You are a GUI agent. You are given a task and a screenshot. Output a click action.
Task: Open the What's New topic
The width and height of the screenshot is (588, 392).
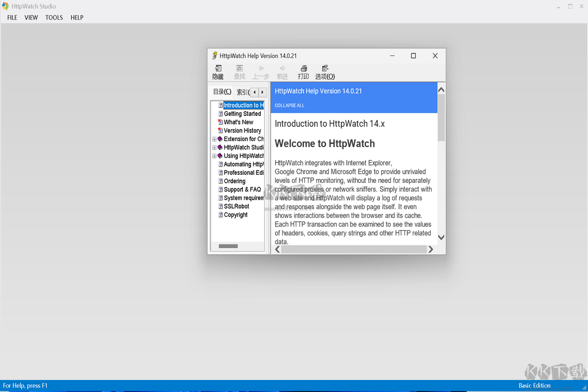tap(238, 122)
